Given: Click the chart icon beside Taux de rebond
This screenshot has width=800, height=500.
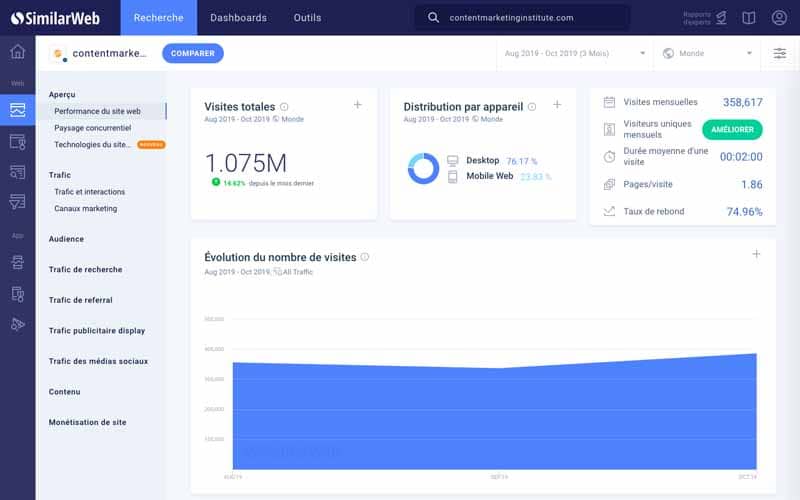Looking at the screenshot, I should click(x=609, y=211).
